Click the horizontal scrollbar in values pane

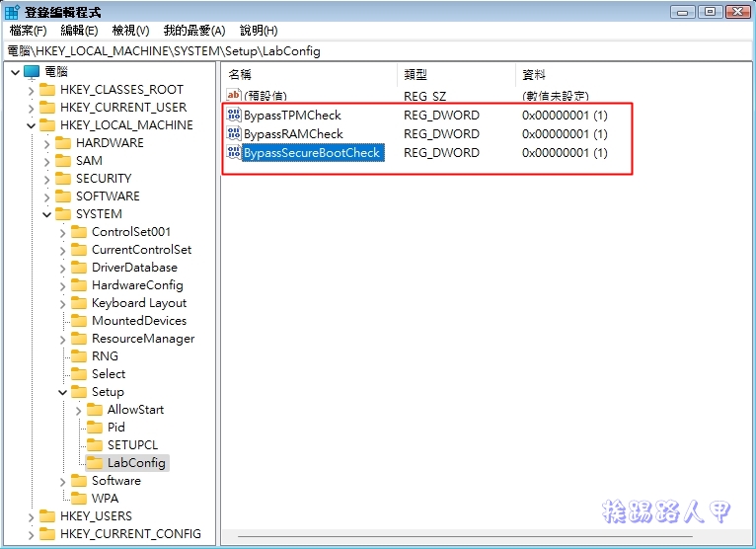coord(465,536)
